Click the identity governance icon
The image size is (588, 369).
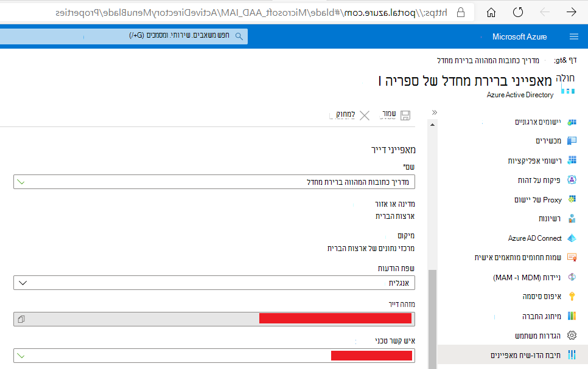[x=572, y=180]
